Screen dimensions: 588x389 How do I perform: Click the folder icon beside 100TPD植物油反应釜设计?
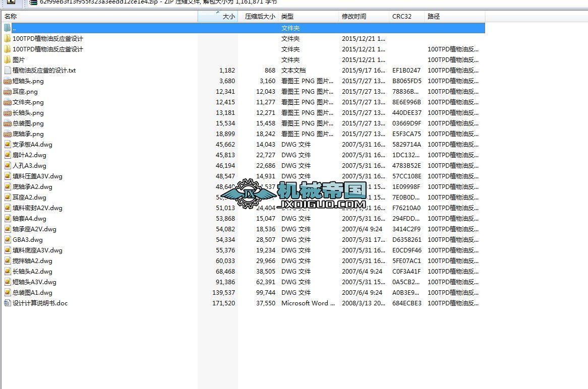[x=7, y=39]
